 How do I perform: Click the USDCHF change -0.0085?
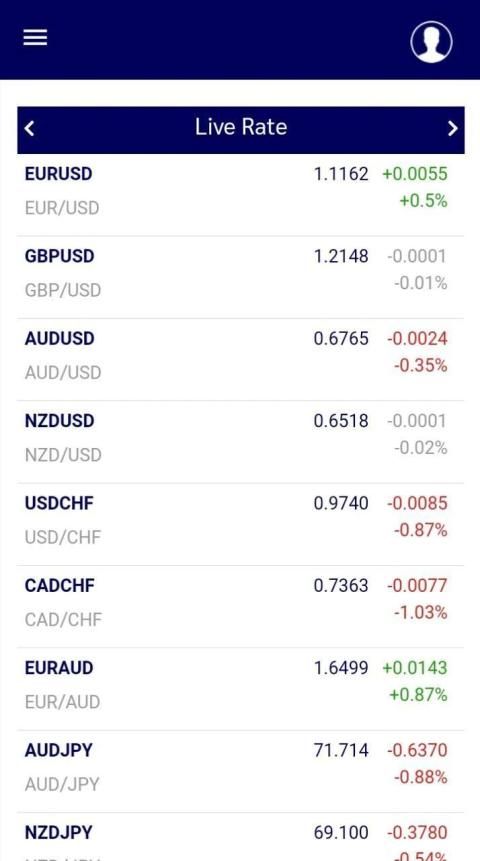[417, 504]
